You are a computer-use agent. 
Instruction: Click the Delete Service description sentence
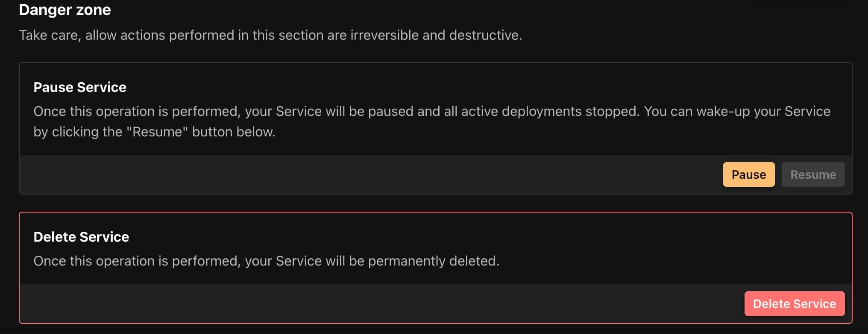coord(266,261)
